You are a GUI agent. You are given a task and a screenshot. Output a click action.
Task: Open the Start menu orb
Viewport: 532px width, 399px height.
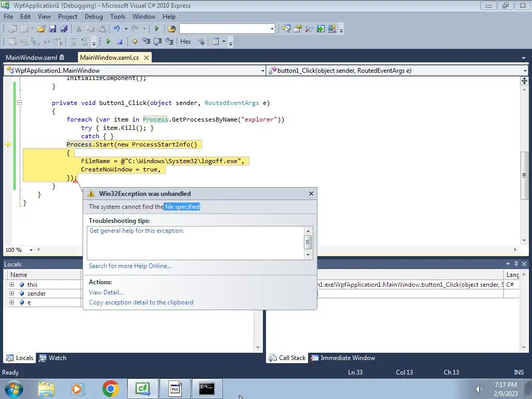[14, 389]
